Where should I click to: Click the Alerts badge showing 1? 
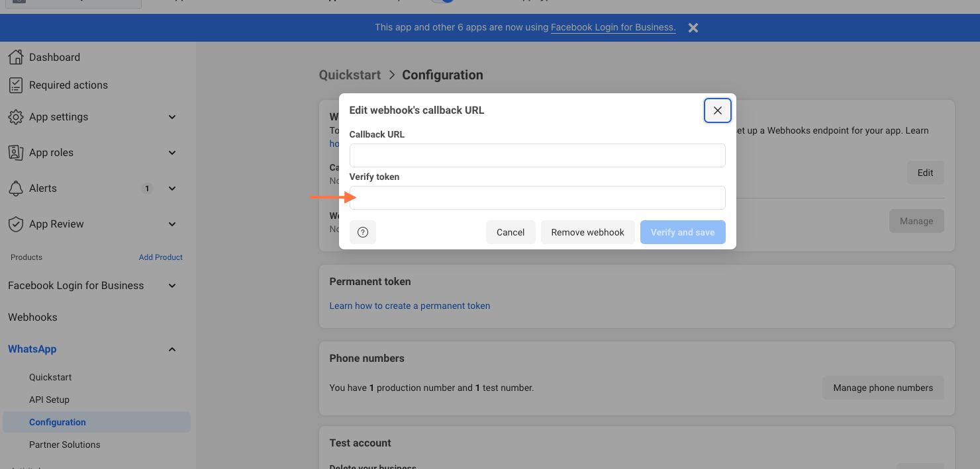(x=147, y=189)
